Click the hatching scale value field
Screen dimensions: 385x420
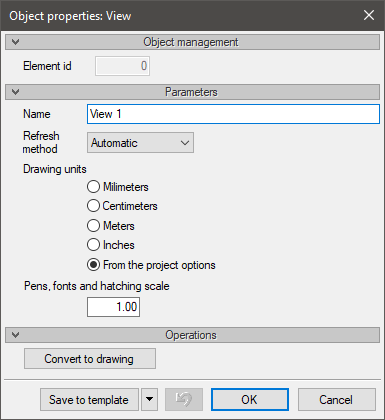coord(113,307)
